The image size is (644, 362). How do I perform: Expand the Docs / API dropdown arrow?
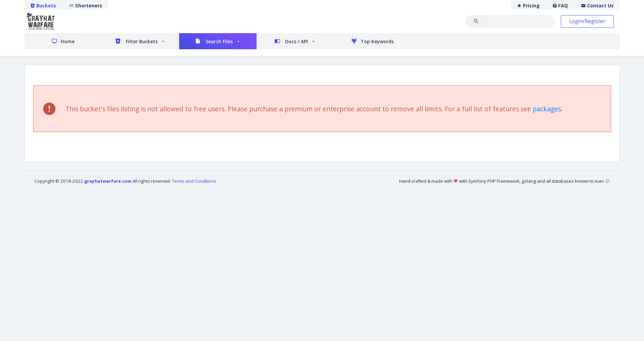313,42
